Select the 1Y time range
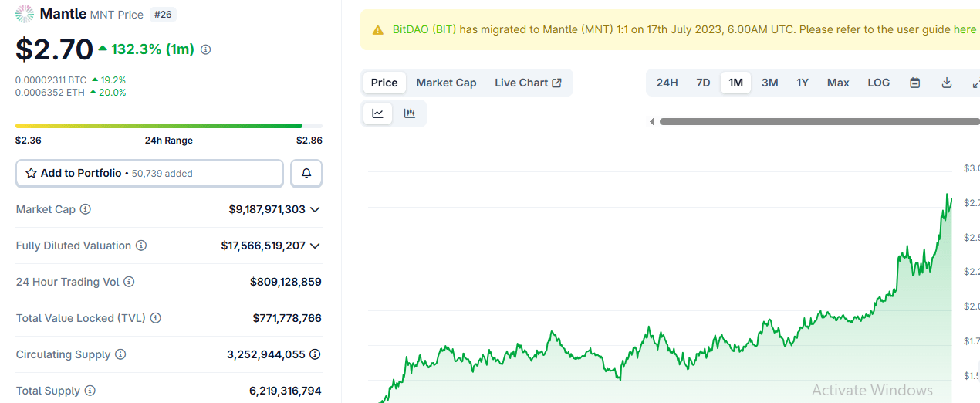Screen dimensions: 980x403 [803, 83]
